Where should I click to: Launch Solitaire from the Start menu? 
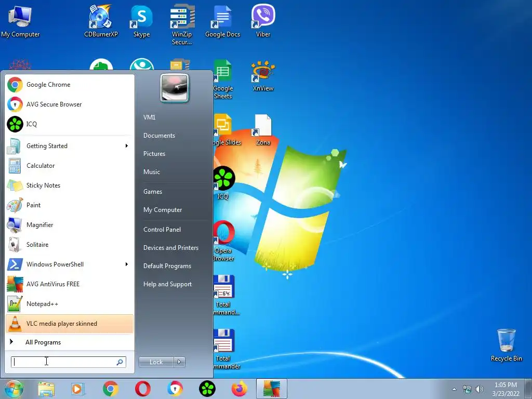(70, 245)
